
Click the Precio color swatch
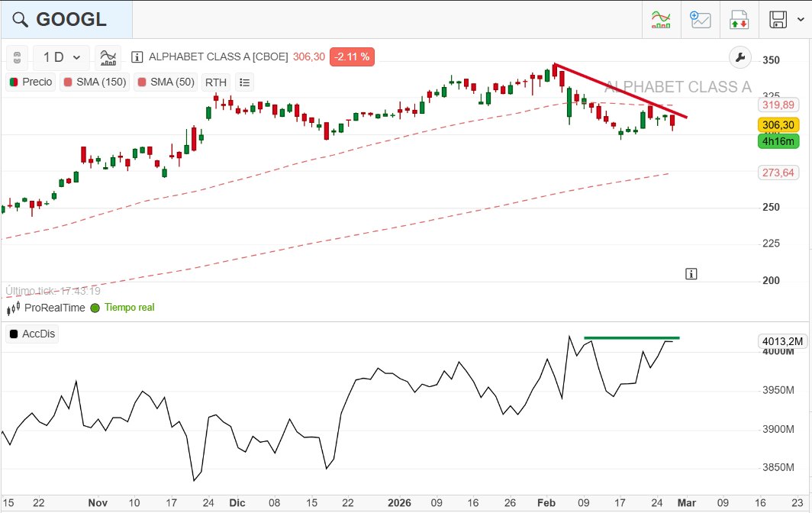coord(14,82)
